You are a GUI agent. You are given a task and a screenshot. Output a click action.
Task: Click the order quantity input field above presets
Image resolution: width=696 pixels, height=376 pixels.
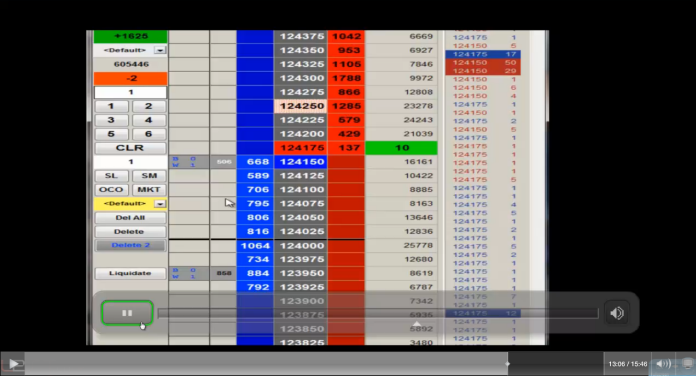click(x=130, y=92)
